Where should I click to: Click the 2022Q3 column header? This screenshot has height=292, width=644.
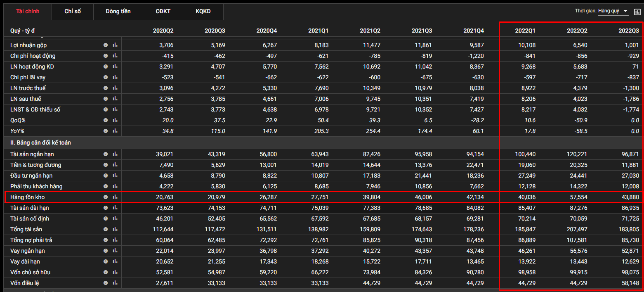628,31
